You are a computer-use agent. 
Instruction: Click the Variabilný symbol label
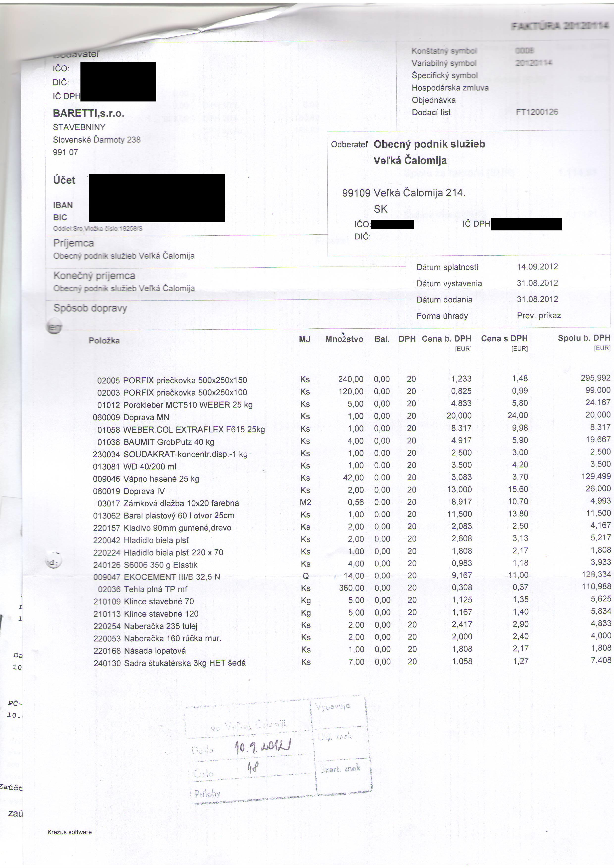[444, 63]
